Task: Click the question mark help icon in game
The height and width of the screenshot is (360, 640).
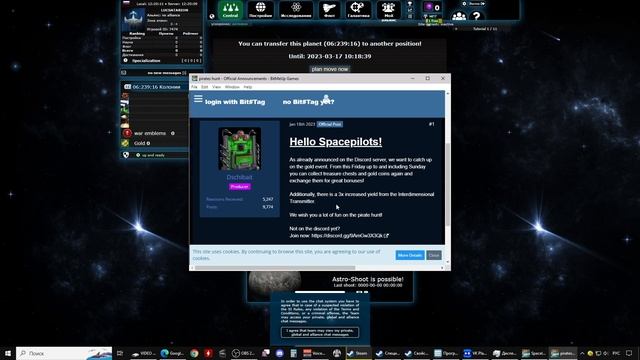Action: (x=476, y=16)
